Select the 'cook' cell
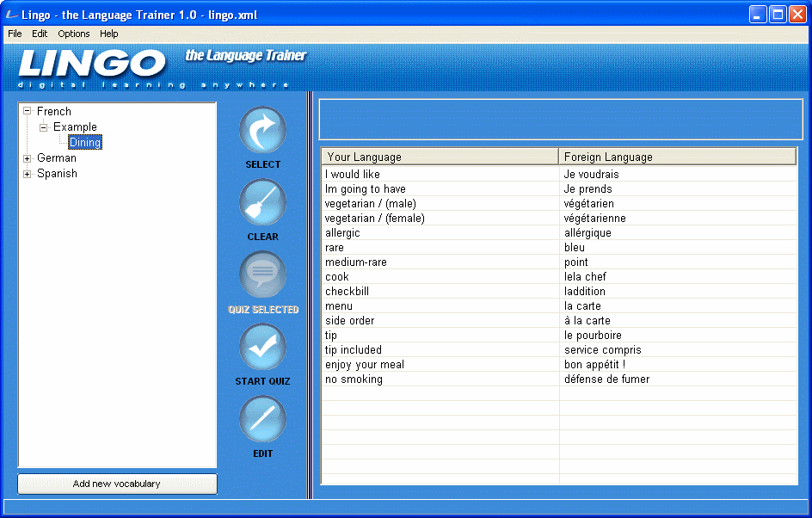The height and width of the screenshot is (518, 812). pyautogui.click(x=440, y=276)
